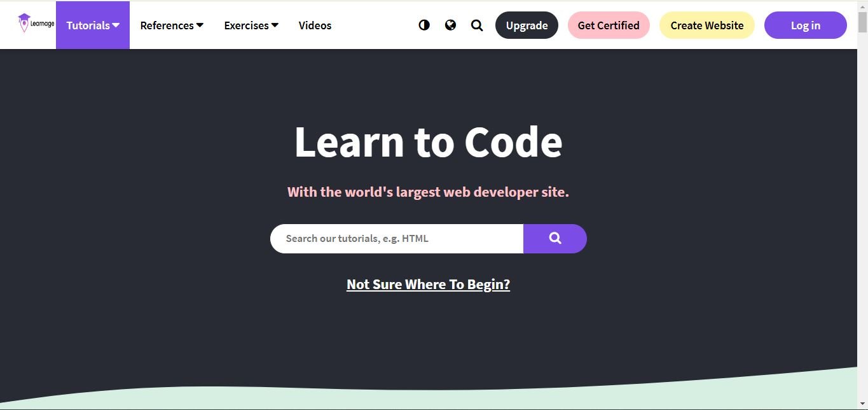This screenshot has height=410, width=868.
Task: Open the language globe icon
Action: (x=450, y=25)
